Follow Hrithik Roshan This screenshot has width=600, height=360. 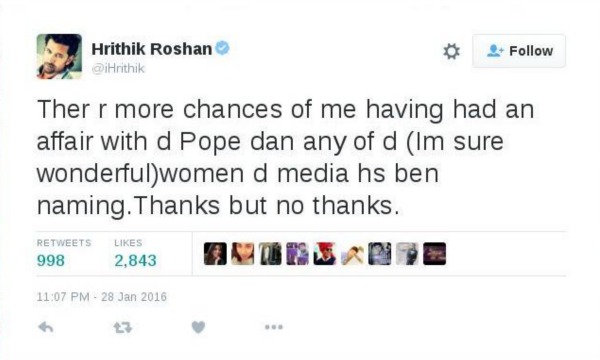519,51
